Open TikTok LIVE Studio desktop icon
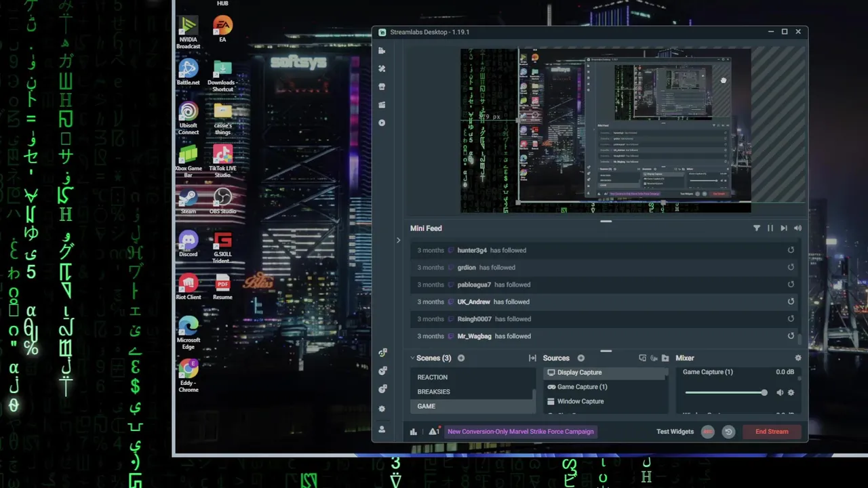 click(222, 161)
